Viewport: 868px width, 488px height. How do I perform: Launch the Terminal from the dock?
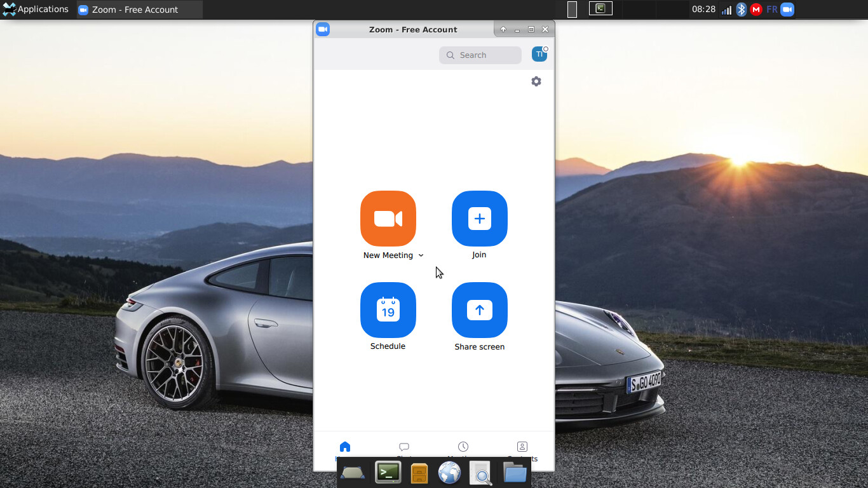coord(388,472)
